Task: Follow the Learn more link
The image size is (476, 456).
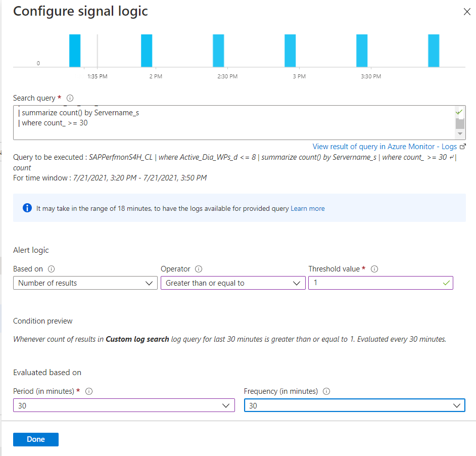Action: (x=308, y=208)
